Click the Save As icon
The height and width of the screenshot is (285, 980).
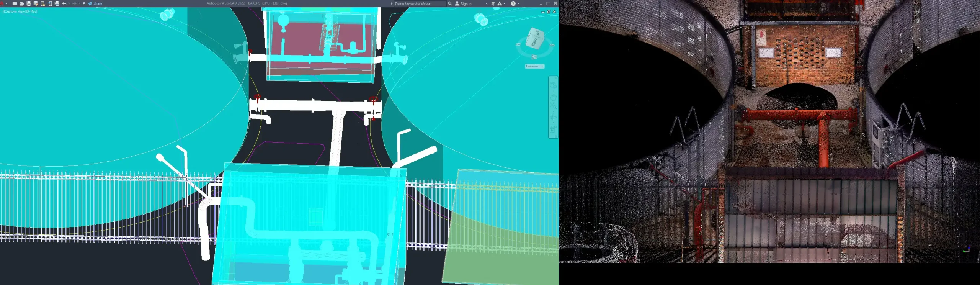coord(36,3)
